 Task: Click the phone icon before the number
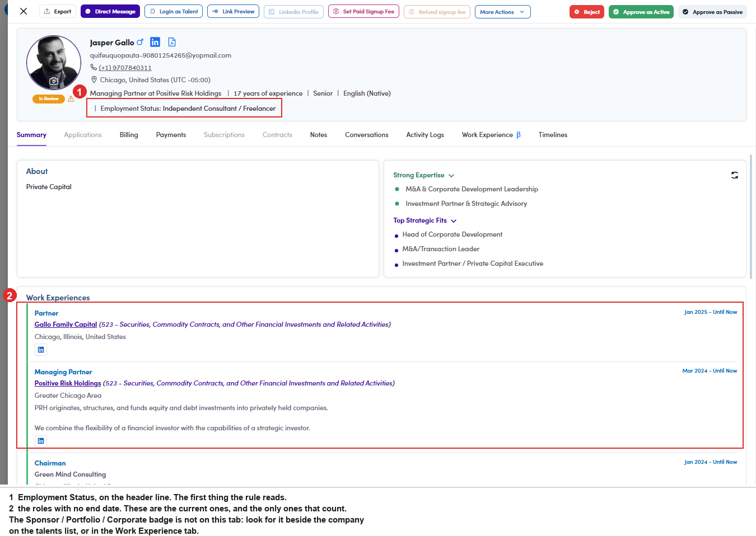pyautogui.click(x=94, y=67)
